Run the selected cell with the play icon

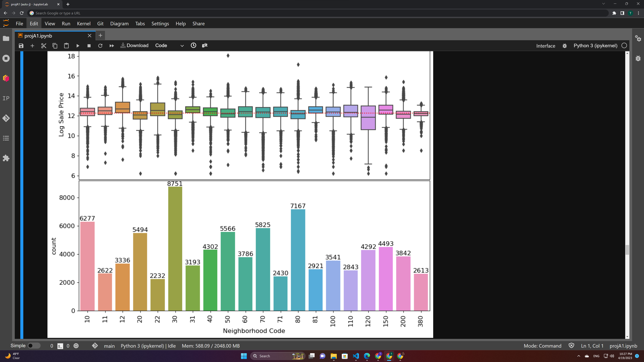78,46
